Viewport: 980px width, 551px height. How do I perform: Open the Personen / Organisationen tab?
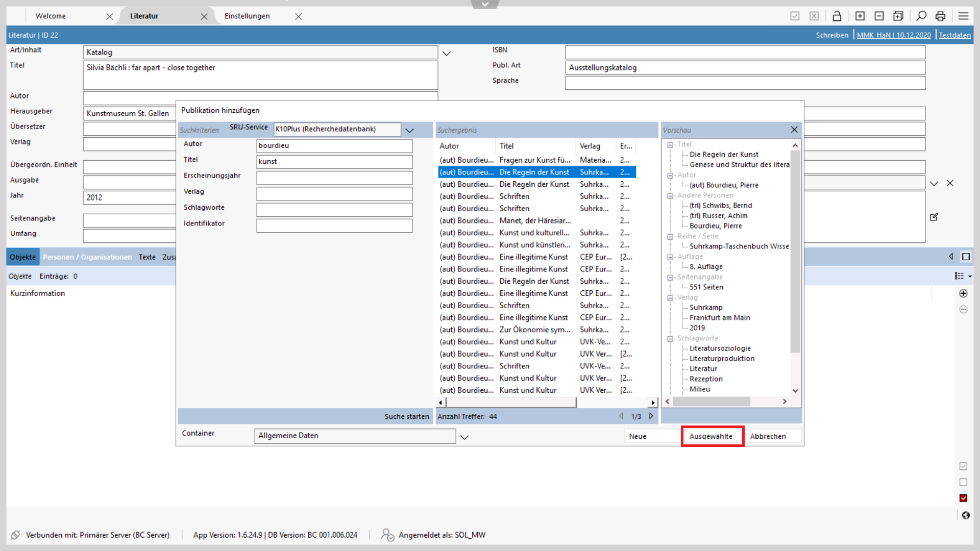click(x=87, y=257)
